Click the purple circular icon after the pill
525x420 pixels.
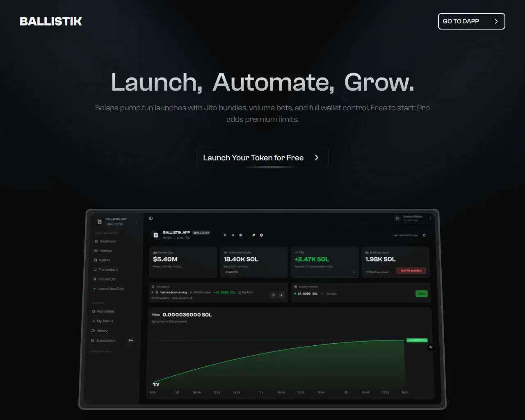pos(261,235)
